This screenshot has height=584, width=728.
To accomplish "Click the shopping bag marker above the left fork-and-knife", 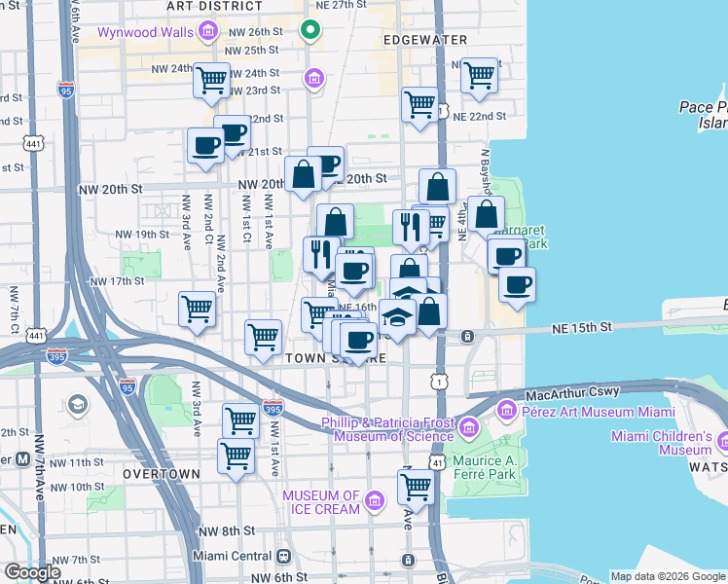I will 335,221.
